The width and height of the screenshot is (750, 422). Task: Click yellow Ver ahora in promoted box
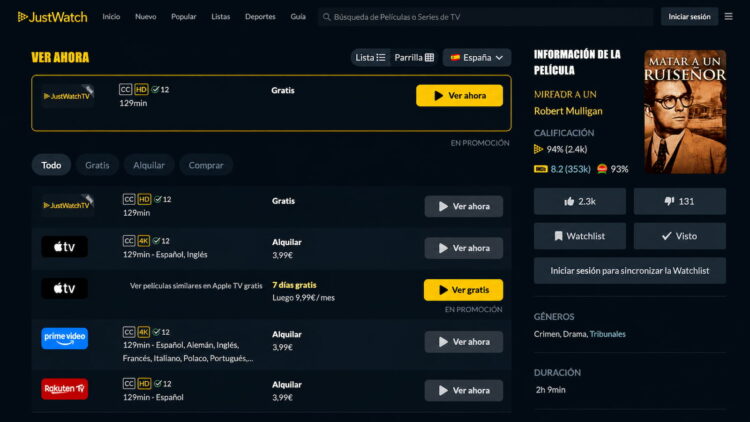point(459,96)
